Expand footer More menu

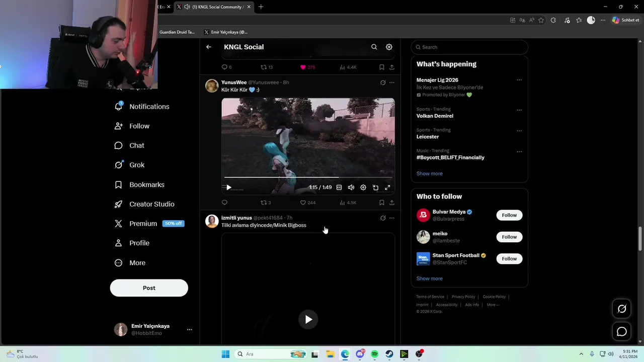[x=493, y=305]
